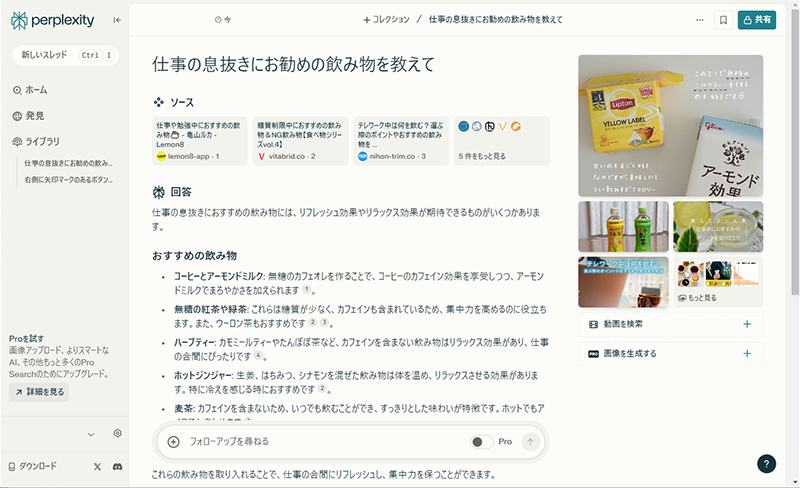Open the Lipton Yellow Label image
The image size is (800, 488).
click(x=670, y=126)
